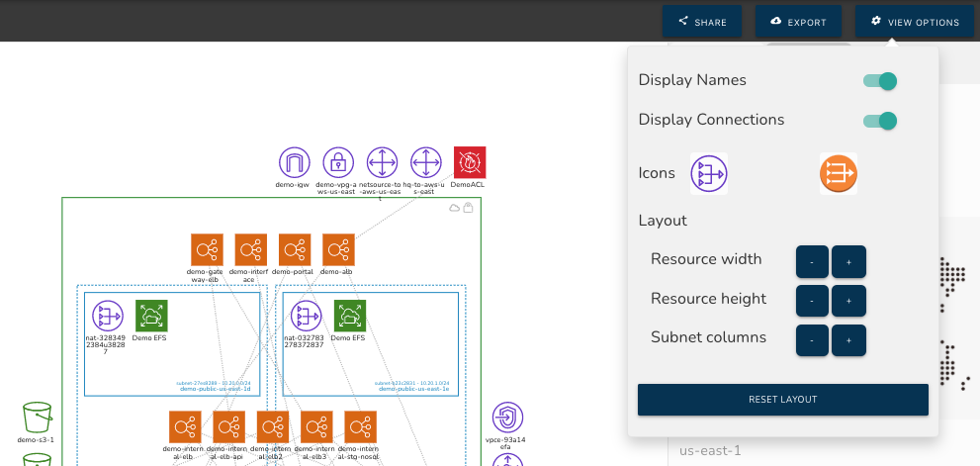Increase Resource height with plus button
Screen dimensions: 980x466
tap(848, 301)
